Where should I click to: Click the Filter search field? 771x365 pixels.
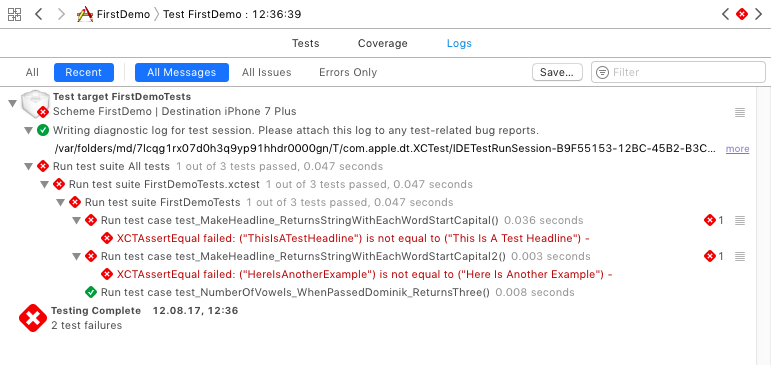click(678, 72)
